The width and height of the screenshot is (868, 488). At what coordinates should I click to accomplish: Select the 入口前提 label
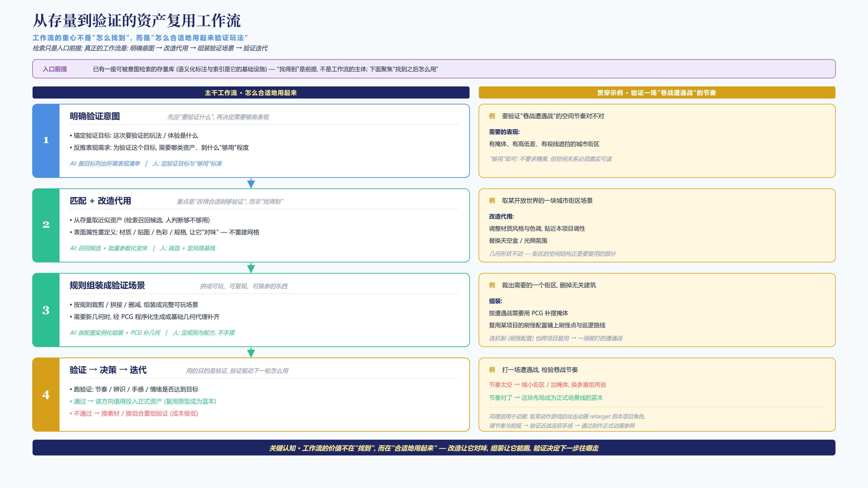(x=55, y=69)
